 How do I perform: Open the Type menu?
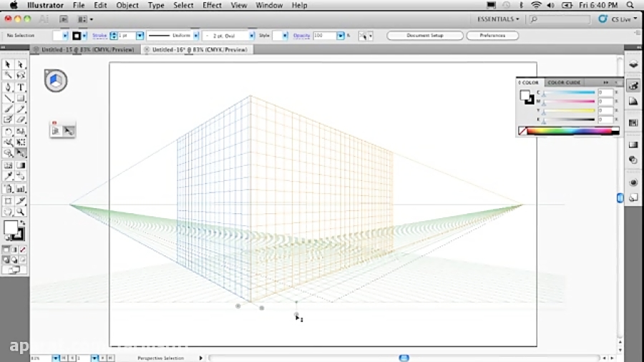tap(156, 5)
